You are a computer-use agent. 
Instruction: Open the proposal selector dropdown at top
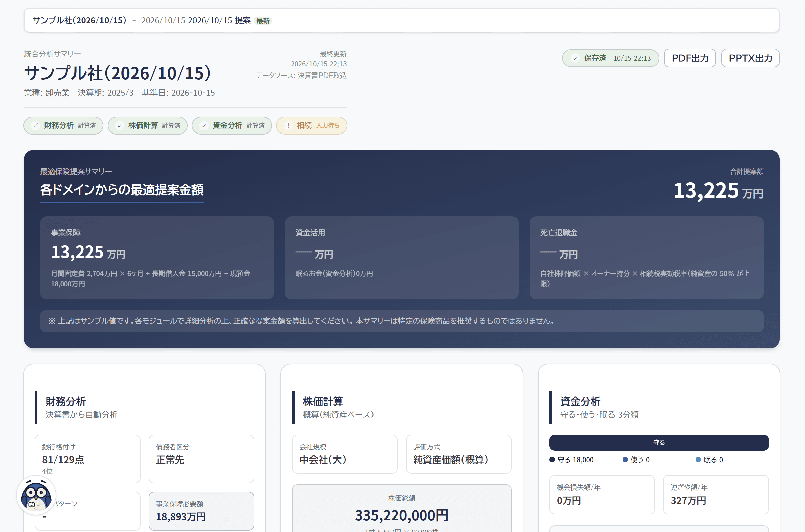tap(401, 20)
